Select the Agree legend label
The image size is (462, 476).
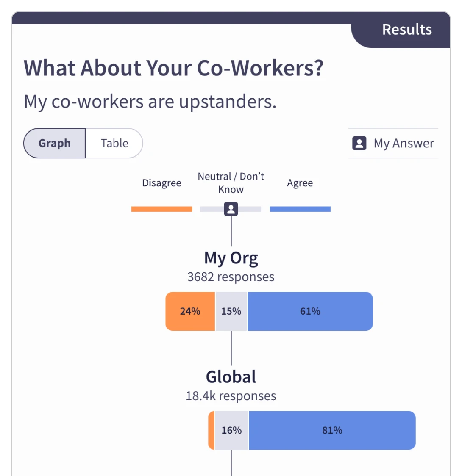(300, 183)
